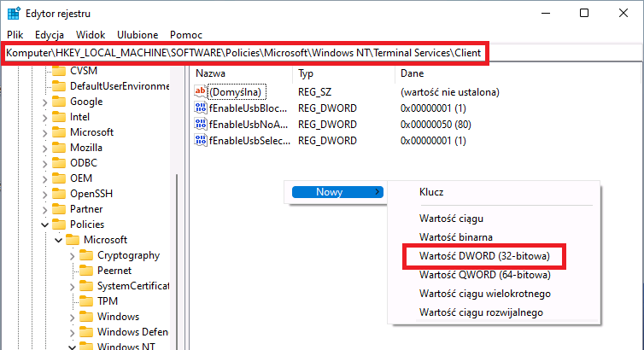This screenshot has height=350, width=644.
Task: Select the fEnableUsbNoA... value name
Action: tap(249, 125)
